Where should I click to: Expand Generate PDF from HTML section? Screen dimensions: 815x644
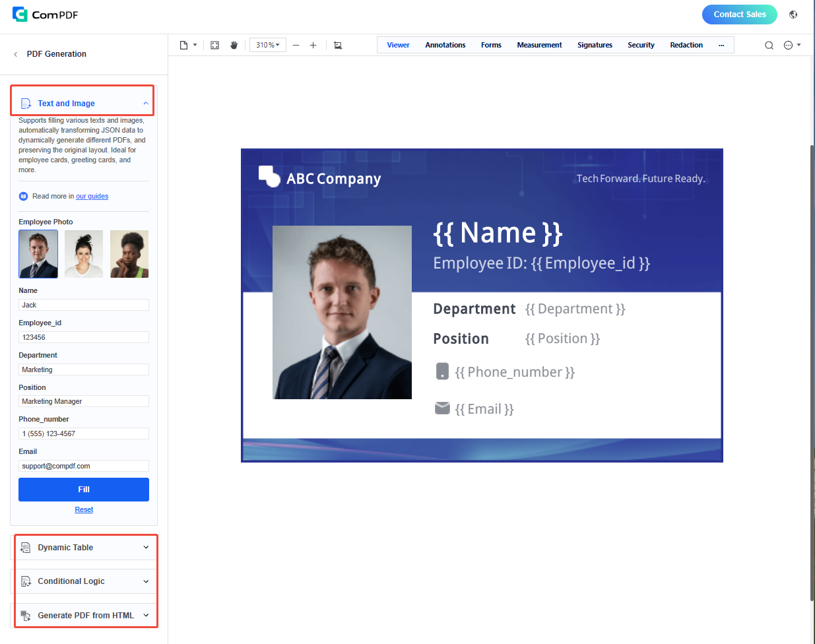pos(146,616)
